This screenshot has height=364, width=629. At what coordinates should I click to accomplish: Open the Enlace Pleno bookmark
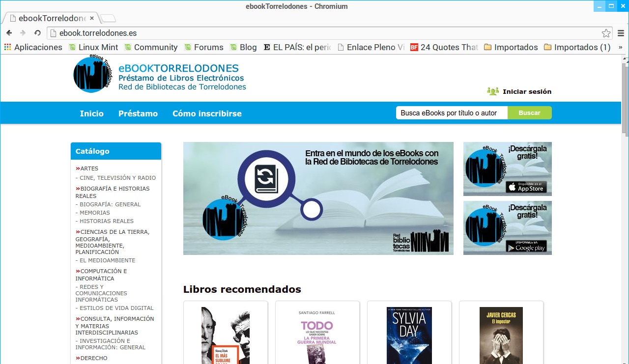tap(371, 47)
